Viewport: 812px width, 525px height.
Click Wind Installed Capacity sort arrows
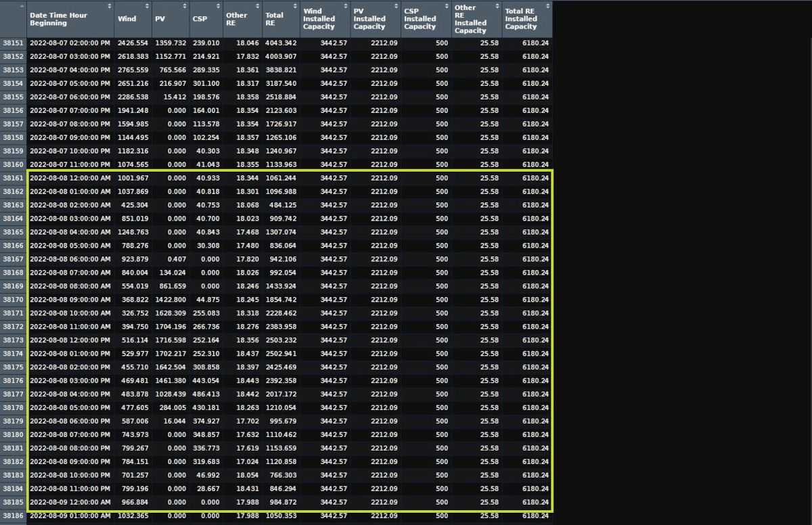[x=346, y=6]
